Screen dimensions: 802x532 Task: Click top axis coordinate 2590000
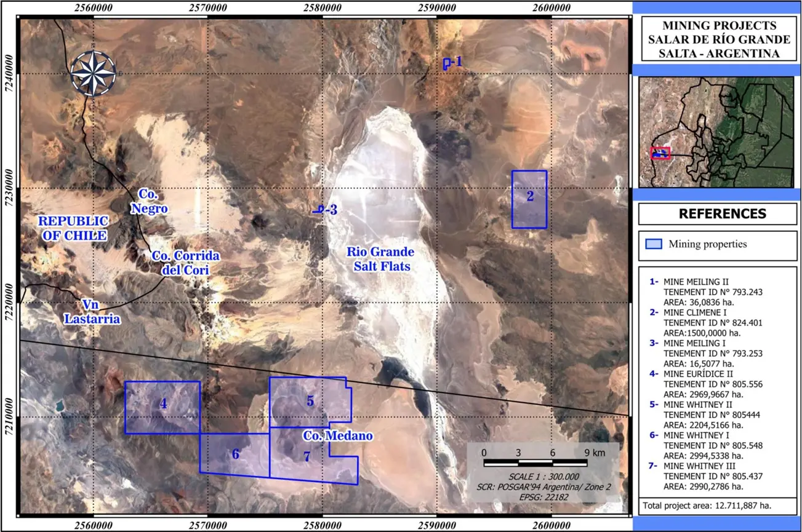point(437,9)
